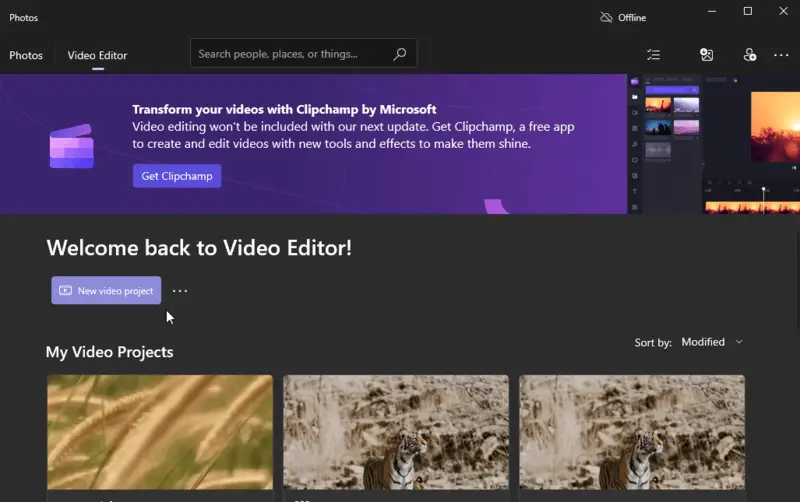Open the top-right See more menu
The height and width of the screenshot is (502, 800).
click(781, 55)
